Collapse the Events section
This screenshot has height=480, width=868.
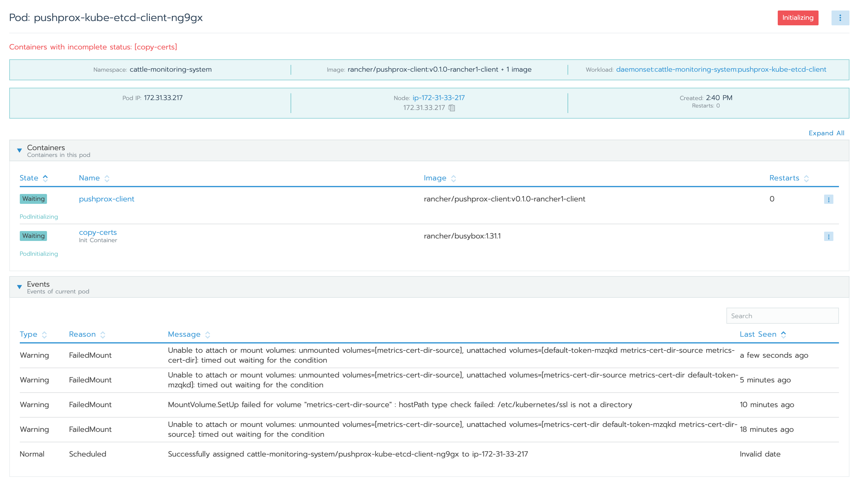click(19, 287)
